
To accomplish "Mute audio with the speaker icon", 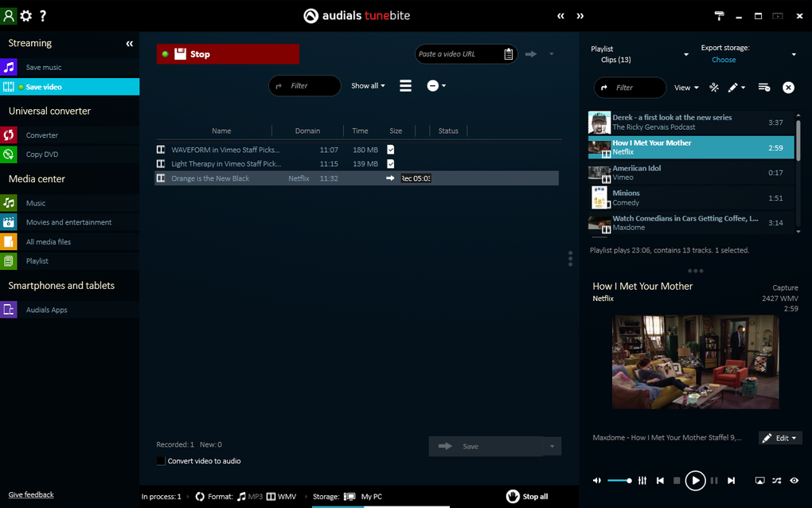I will point(596,481).
